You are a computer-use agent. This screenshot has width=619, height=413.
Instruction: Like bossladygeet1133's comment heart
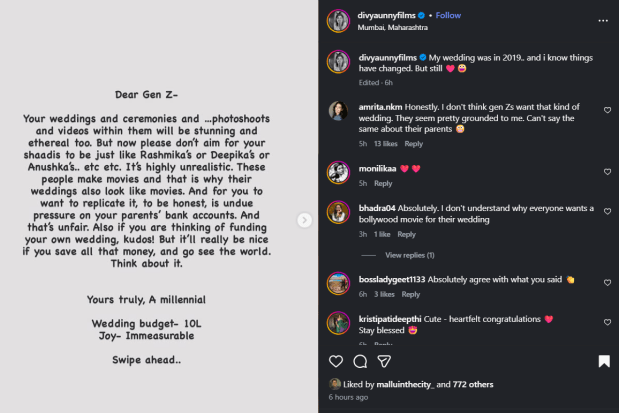pyautogui.click(x=607, y=281)
